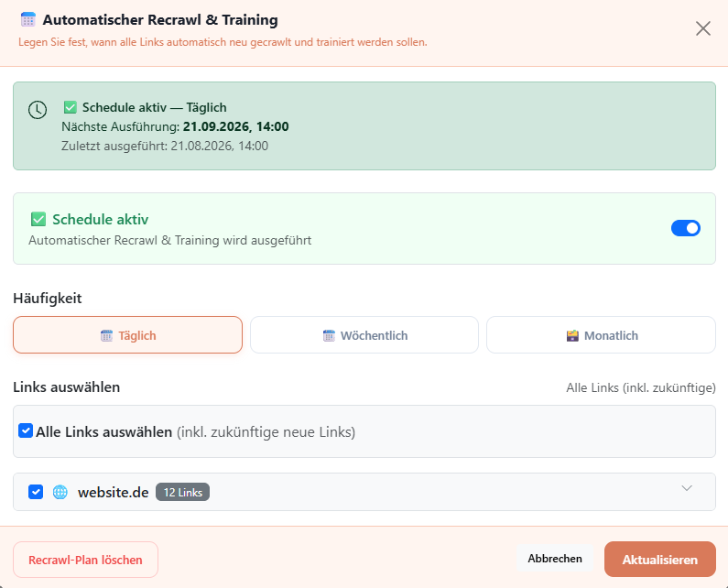This screenshot has height=588, width=728.
Task: Click the calendar icon in the Monatlich button
Action: [572, 335]
